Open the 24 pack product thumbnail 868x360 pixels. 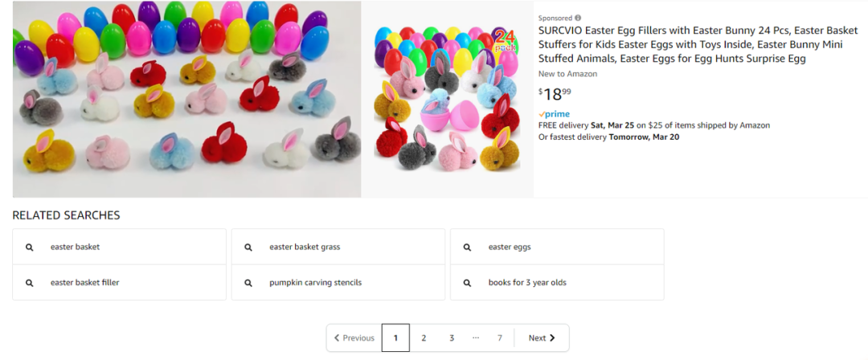click(x=448, y=99)
